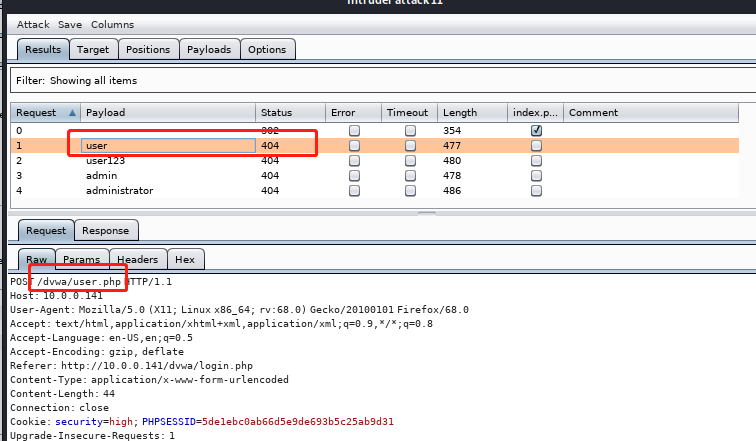
Task: Open the Columns menu
Action: tap(112, 25)
